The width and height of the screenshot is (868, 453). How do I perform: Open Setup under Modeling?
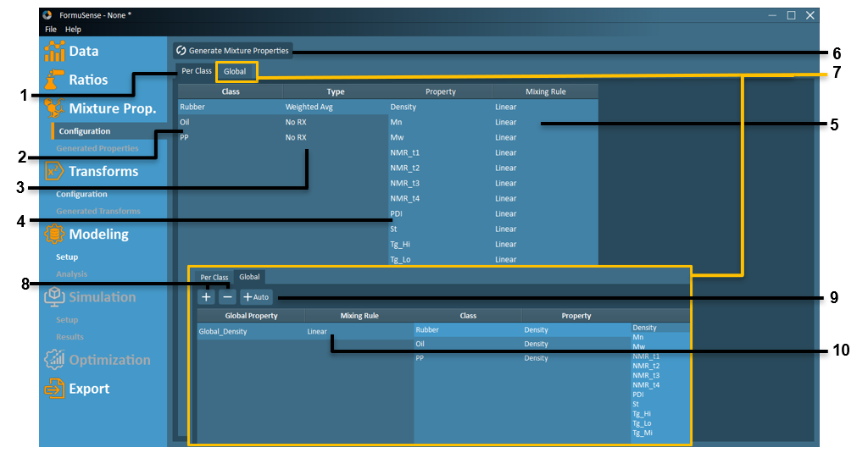tap(67, 257)
